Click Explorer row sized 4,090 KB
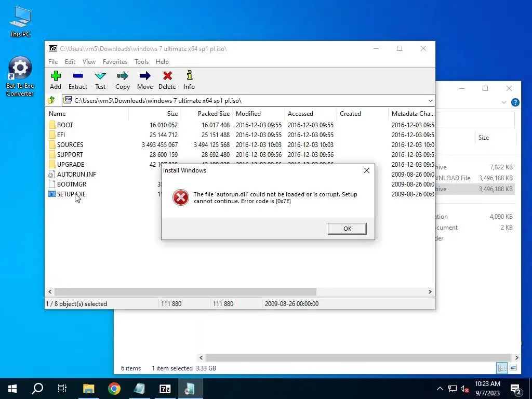Viewport: 532px width, 399px height. [x=475, y=217]
